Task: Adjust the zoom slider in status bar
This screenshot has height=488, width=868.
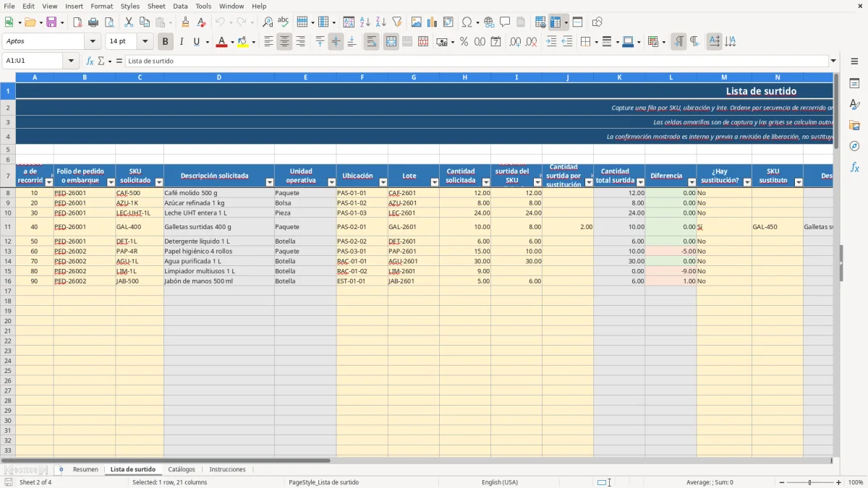Action: [x=810, y=482]
